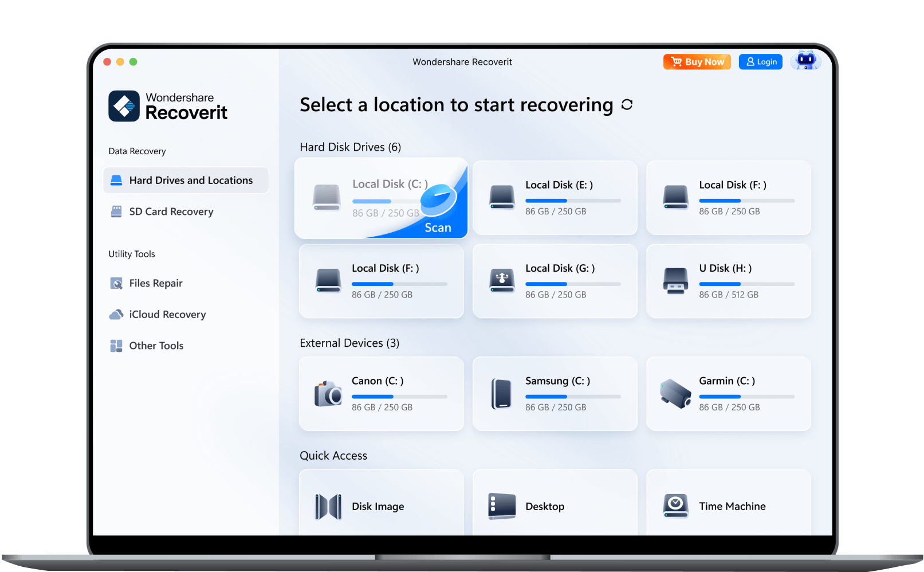
Task: Click the 'Wondershare Recoverit' window title
Action: coord(462,62)
